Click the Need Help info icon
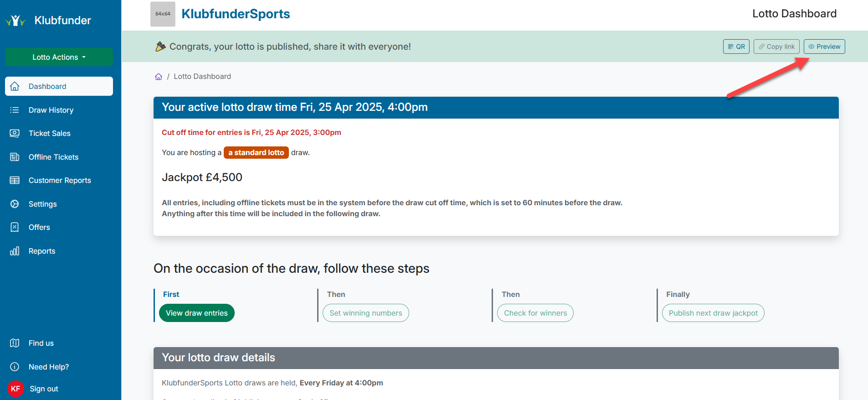Image resolution: width=868 pixels, height=400 pixels. coord(15,367)
